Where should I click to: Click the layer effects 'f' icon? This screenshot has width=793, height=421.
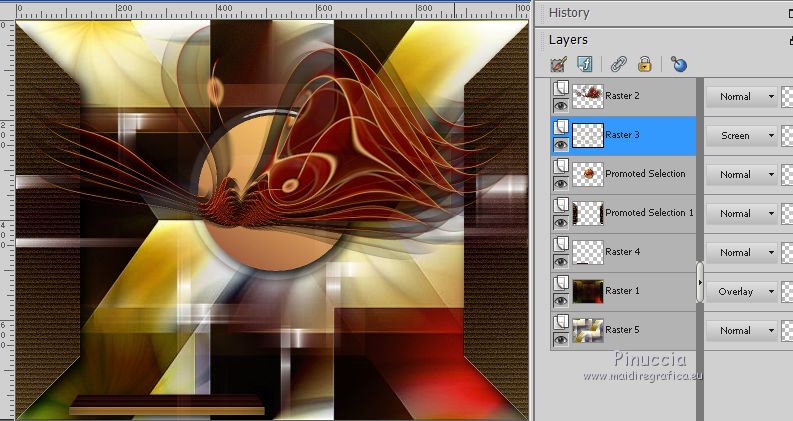[585, 64]
